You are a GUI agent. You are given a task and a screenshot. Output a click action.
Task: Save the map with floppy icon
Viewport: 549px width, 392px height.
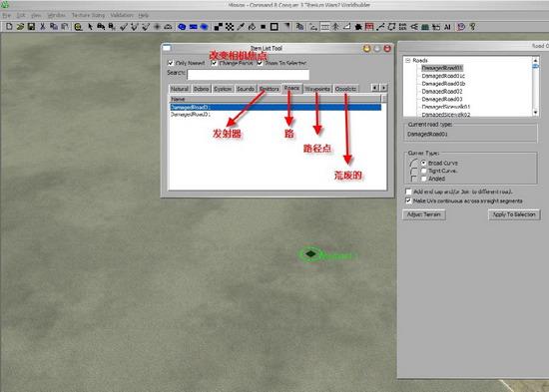pos(32,27)
